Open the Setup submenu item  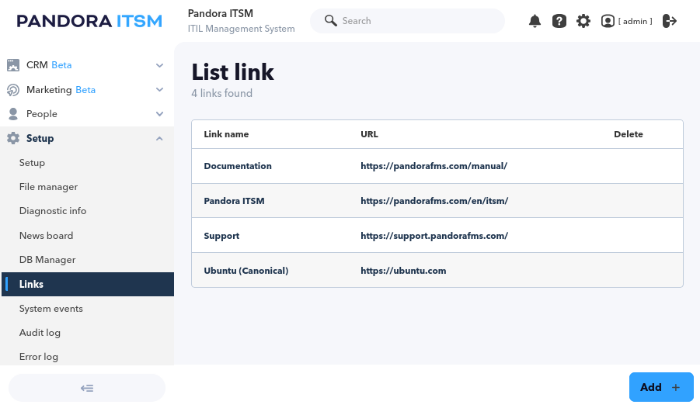(x=32, y=163)
